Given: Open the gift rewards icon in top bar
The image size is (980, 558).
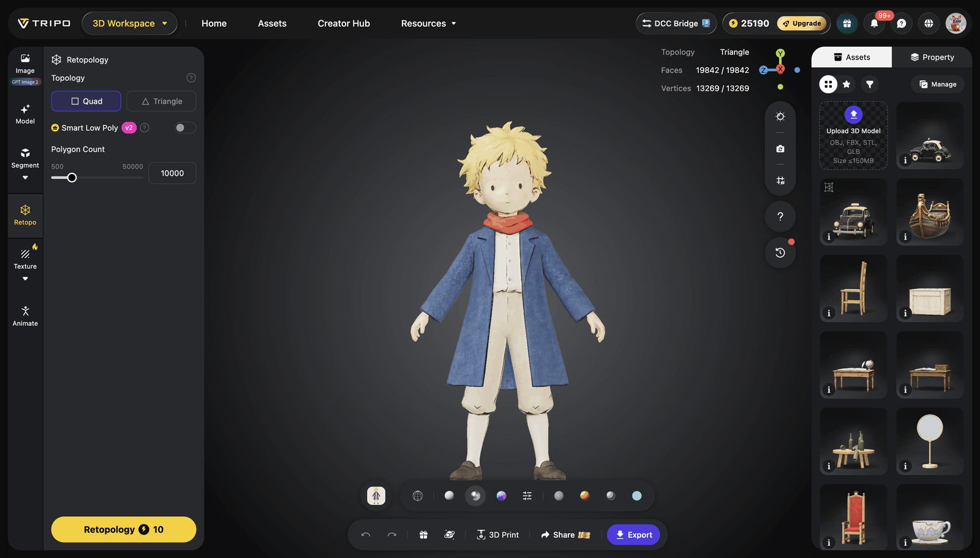Looking at the screenshot, I should [847, 23].
